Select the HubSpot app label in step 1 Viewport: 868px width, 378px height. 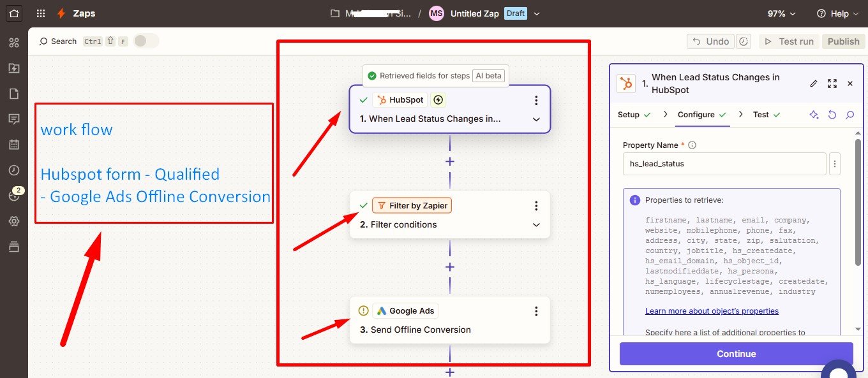click(400, 100)
